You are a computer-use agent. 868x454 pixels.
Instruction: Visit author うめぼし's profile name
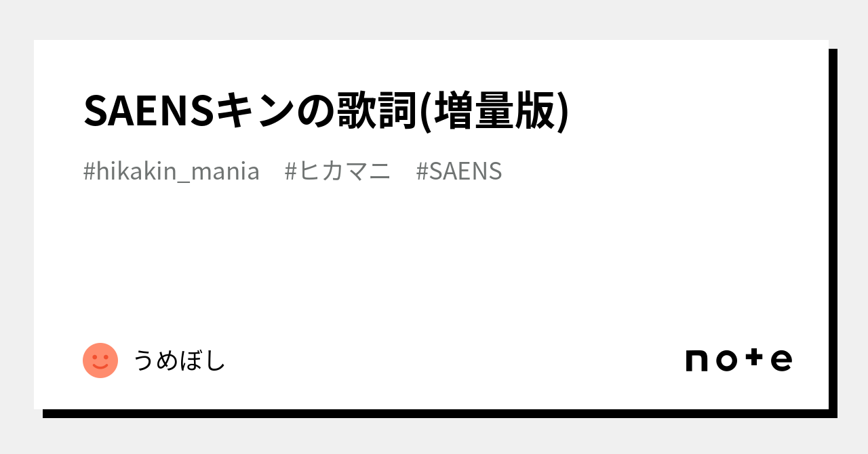pyautogui.click(x=179, y=360)
